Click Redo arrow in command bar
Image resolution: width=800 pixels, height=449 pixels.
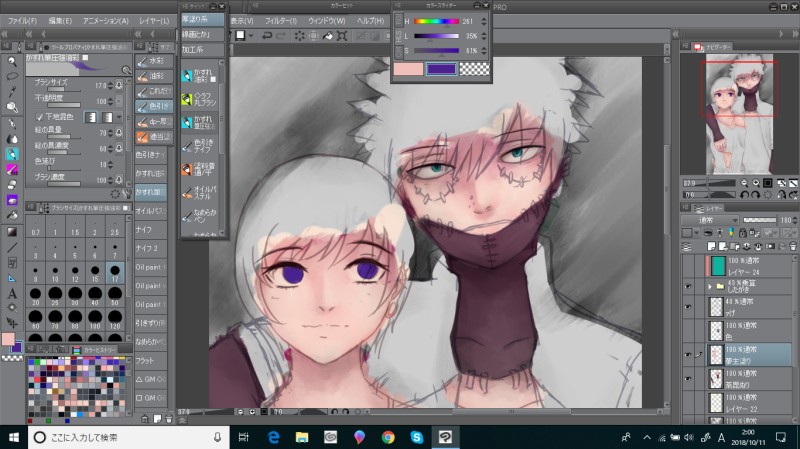[281, 36]
